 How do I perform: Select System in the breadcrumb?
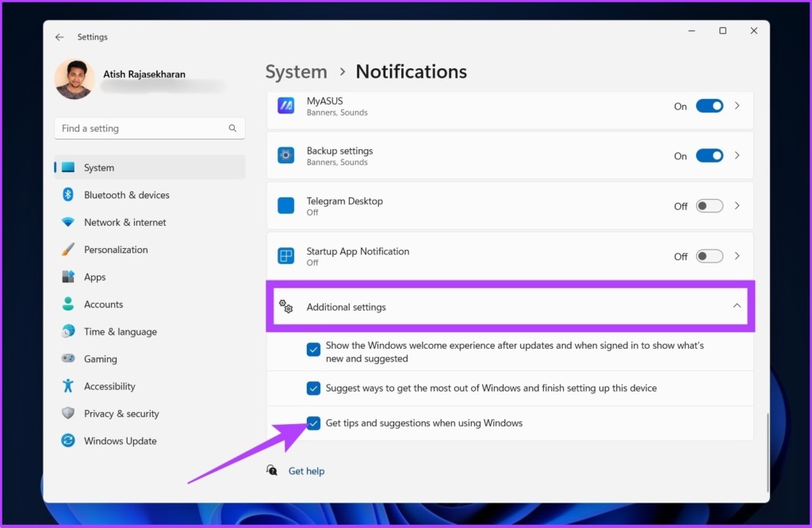297,71
